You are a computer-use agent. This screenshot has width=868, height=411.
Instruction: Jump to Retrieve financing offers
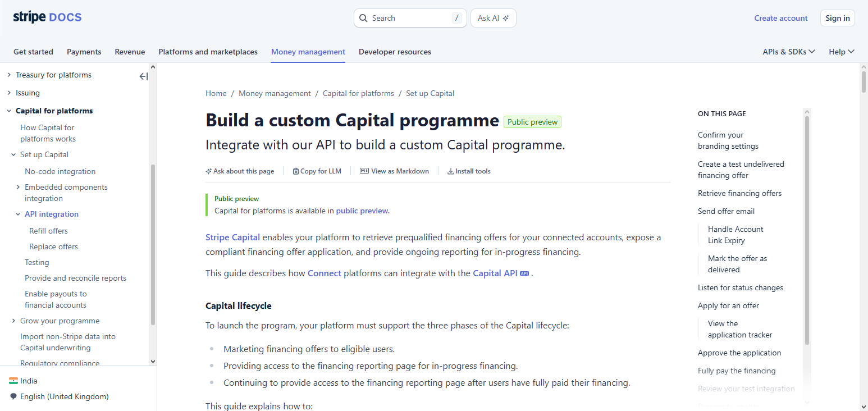pos(739,193)
